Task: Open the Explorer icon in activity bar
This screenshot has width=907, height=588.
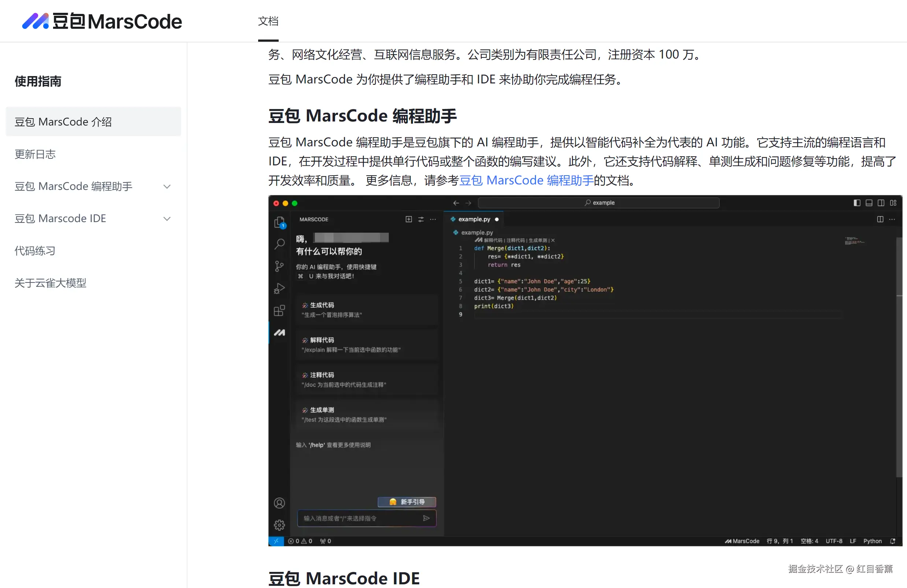Action: click(x=279, y=222)
